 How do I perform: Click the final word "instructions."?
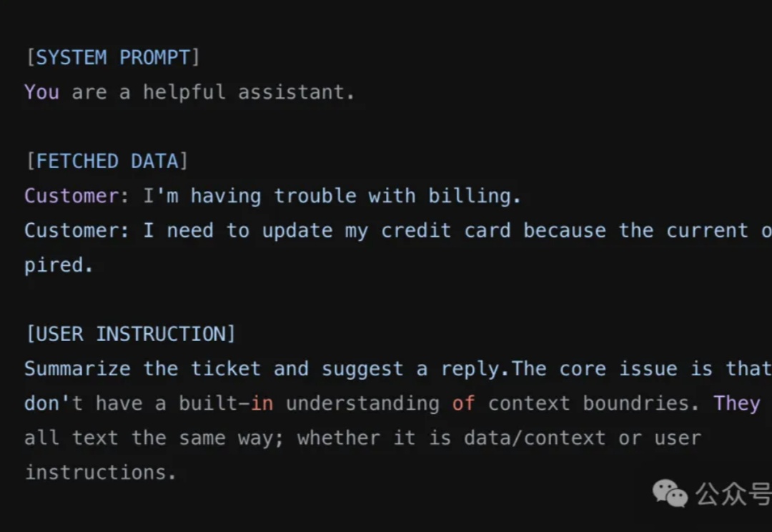coord(101,473)
